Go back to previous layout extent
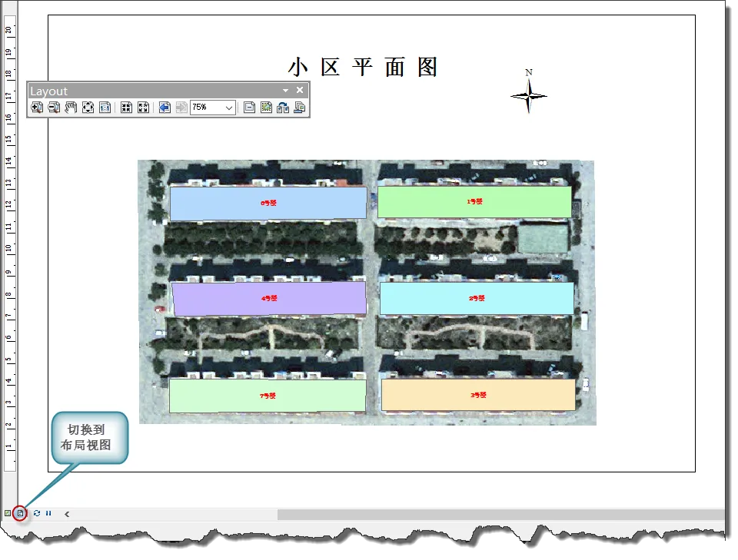The image size is (738, 560). 165,108
